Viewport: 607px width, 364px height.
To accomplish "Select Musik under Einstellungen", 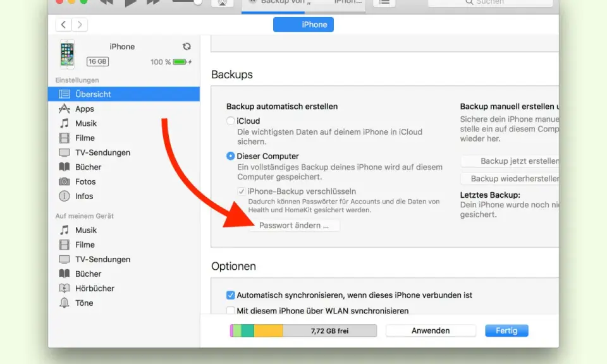I will click(124, 123).
